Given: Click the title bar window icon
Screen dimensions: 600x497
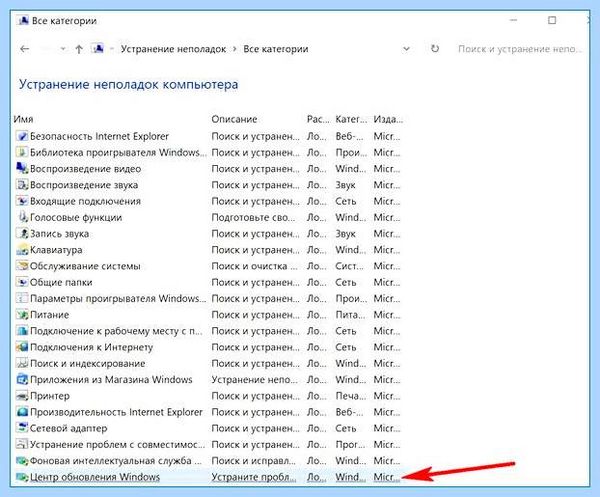Looking at the screenshot, I should pos(22,20).
